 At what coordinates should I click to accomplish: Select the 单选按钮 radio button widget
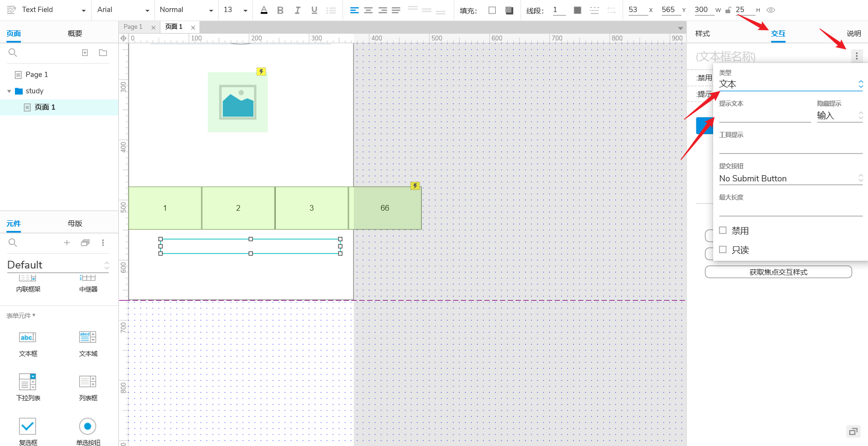88,431
